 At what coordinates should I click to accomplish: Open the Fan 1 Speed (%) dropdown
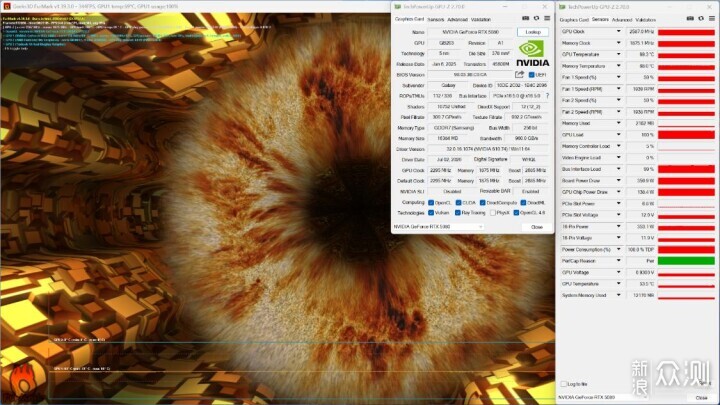point(619,77)
